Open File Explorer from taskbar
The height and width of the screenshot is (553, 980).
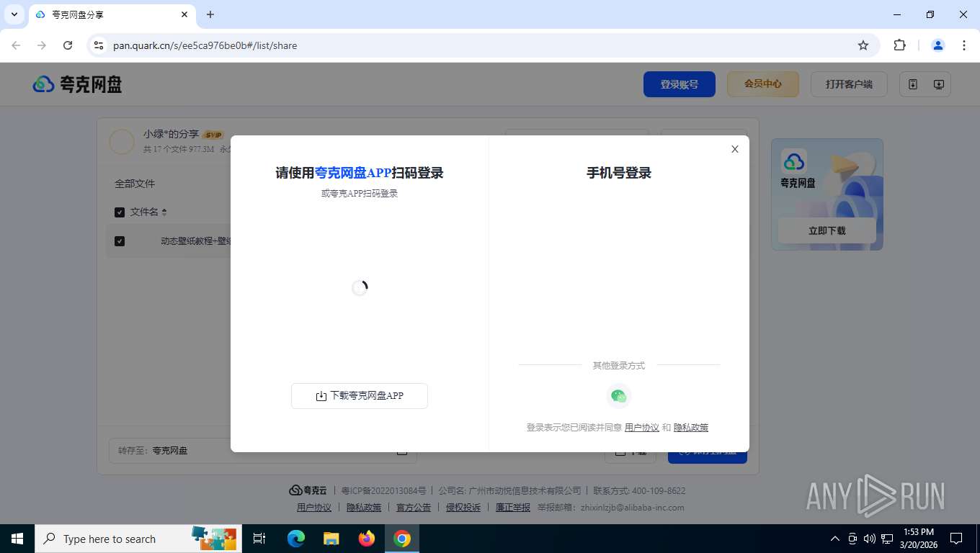331,539
